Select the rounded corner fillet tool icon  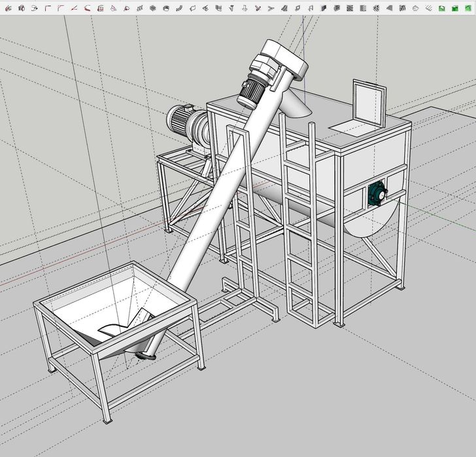click(x=61, y=8)
